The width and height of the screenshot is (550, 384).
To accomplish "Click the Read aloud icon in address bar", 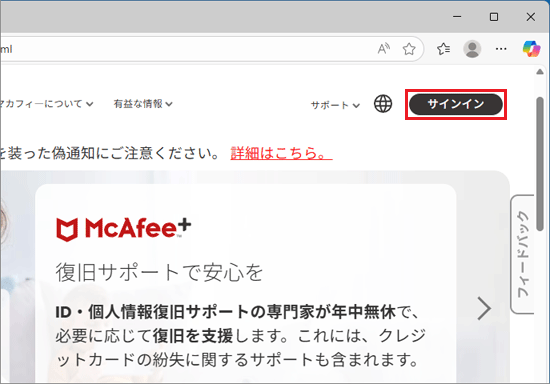I will (383, 49).
